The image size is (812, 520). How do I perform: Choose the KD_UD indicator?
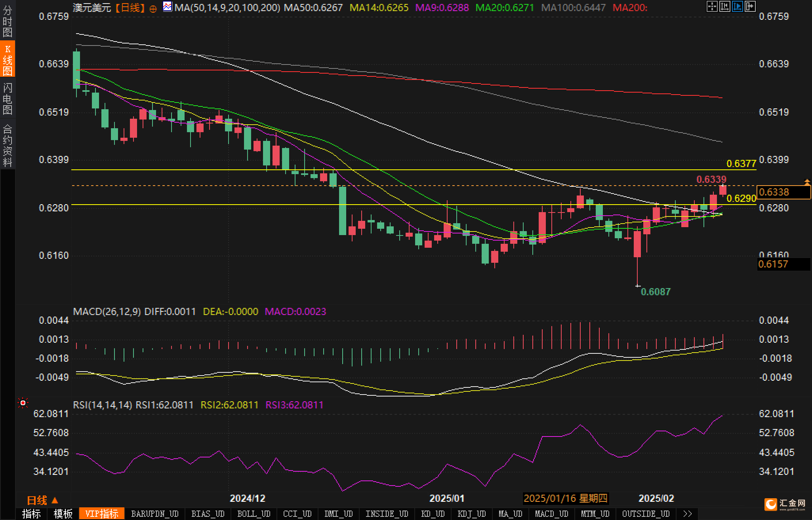pos(433,514)
